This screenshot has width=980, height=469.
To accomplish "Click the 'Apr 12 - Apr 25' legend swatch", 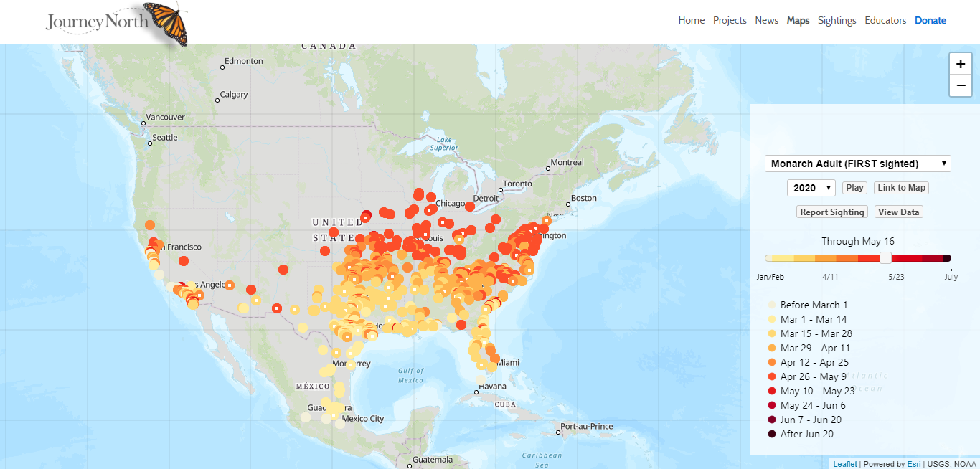I will [771, 363].
